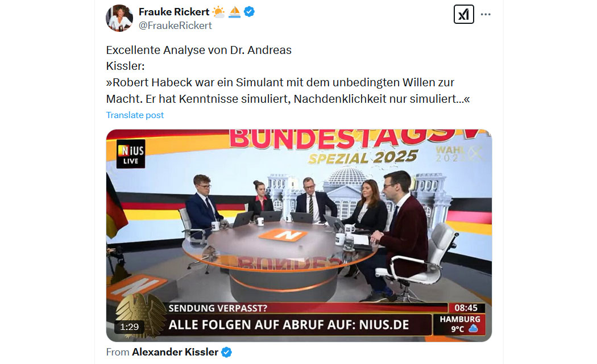
Task: Click the orange N logo on the studio table
Action: (x=283, y=236)
